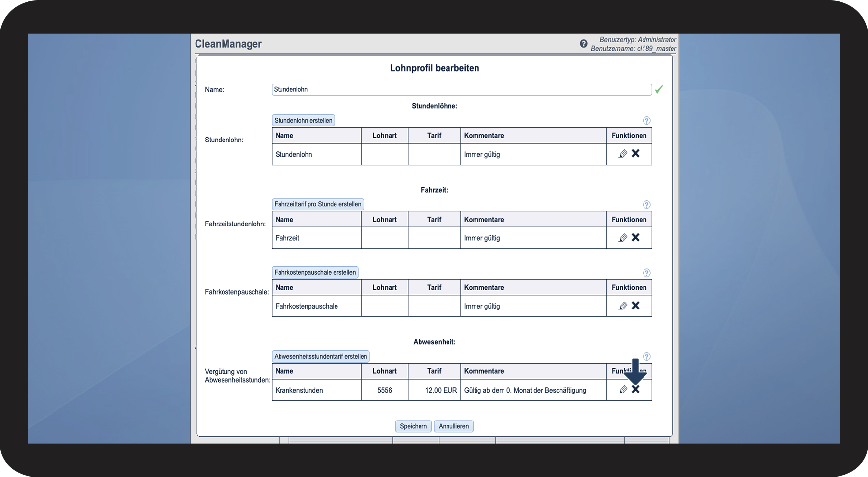Click Abwesenheitsstundentarif erstellen button
The height and width of the screenshot is (477, 868).
pyautogui.click(x=321, y=356)
